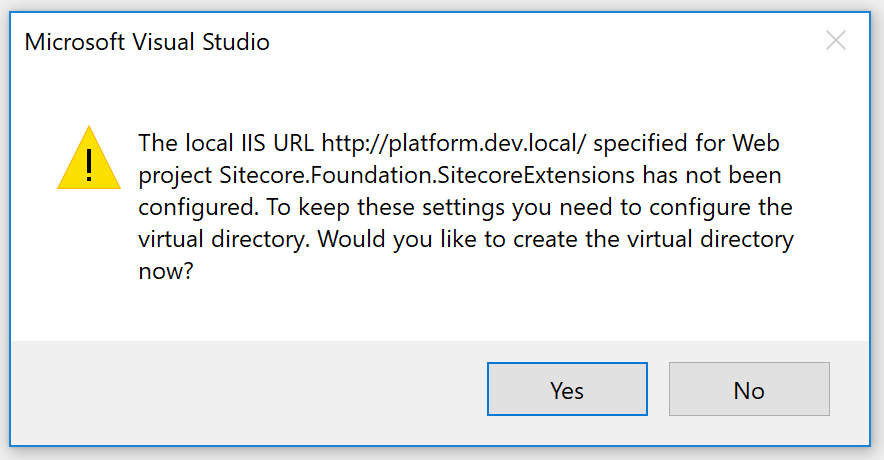Click the Microsoft Visual Studio title text
The height and width of the screenshot is (460, 884).
tap(147, 42)
